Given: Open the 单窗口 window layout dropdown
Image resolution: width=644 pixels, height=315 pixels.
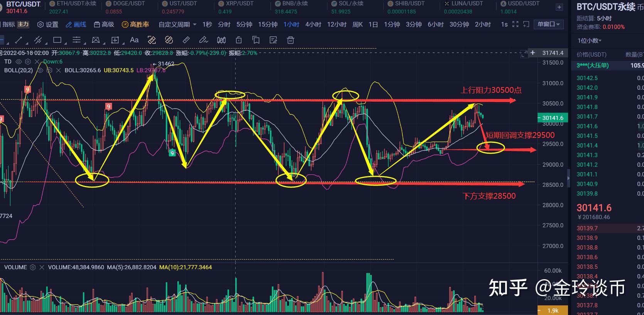Looking at the screenshot, I should click(x=548, y=24).
